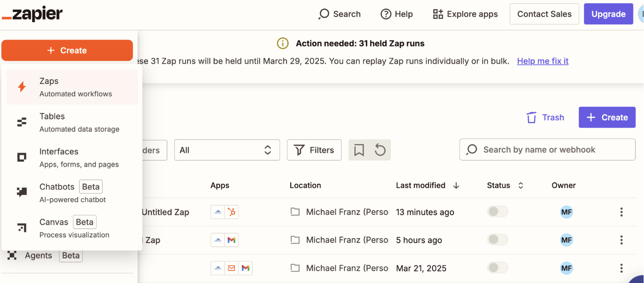Open the Filters button
The image size is (644, 283).
314,150
